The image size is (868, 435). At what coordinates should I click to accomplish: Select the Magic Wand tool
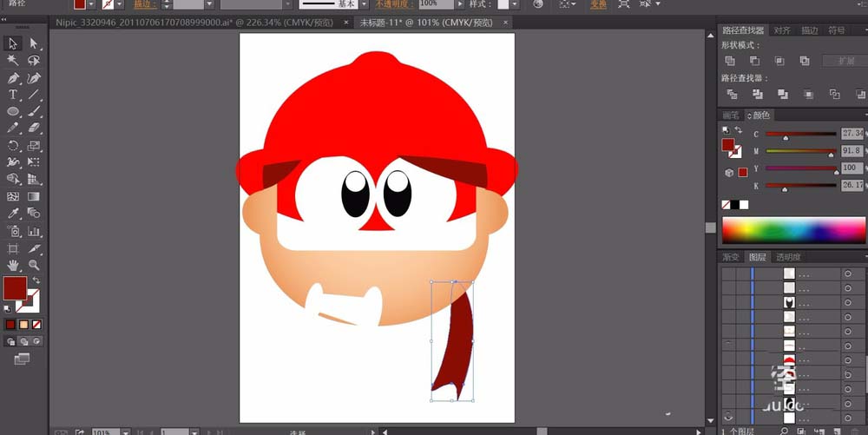(x=13, y=61)
